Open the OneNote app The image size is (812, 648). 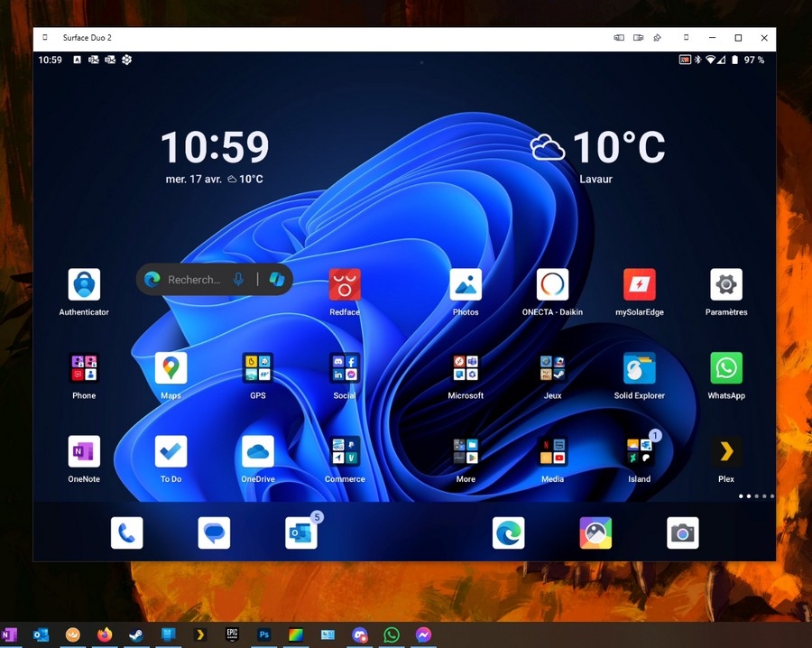click(x=84, y=451)
